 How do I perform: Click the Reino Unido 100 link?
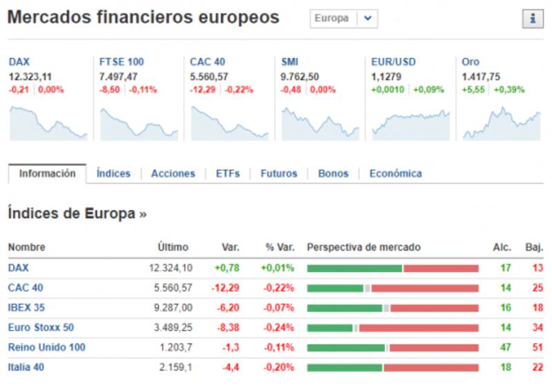click(46, 347)
